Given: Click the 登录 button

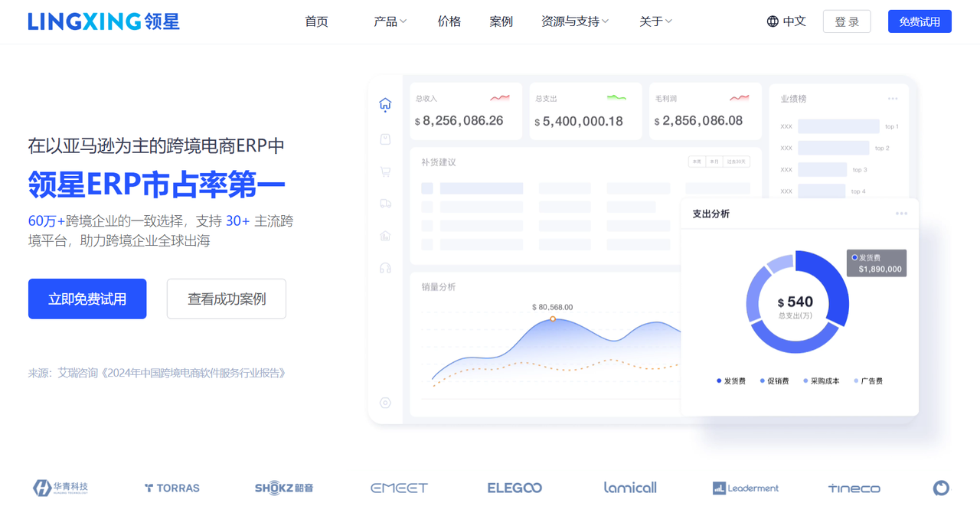Looking at the screenshot, I should (847, 21).
